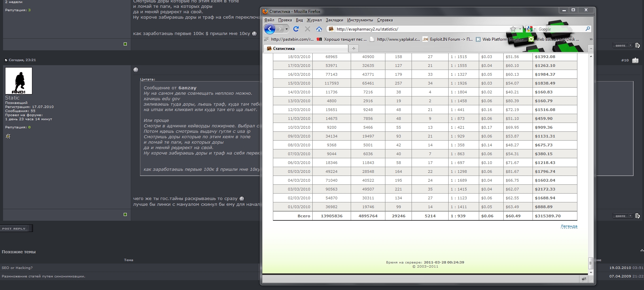Image resolution: width=644 pixels, height=290 pixels.
Task: Open the Справка menu
Action: 385,20
